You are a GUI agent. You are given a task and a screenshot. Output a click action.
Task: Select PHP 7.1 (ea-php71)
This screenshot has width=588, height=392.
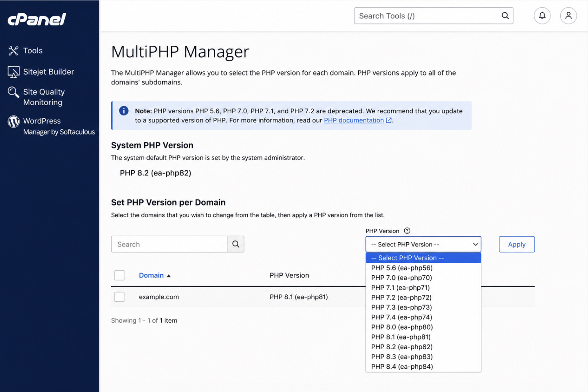click(x=423, y=288)
